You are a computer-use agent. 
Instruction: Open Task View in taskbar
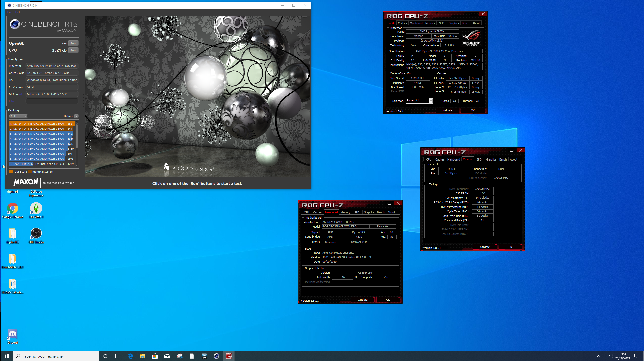tap(117, 356)
